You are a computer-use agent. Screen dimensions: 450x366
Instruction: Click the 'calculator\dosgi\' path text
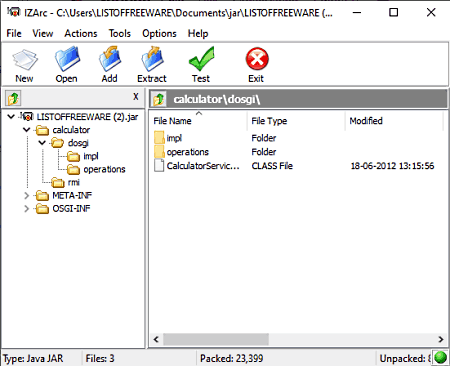click(x=217, y=99)
